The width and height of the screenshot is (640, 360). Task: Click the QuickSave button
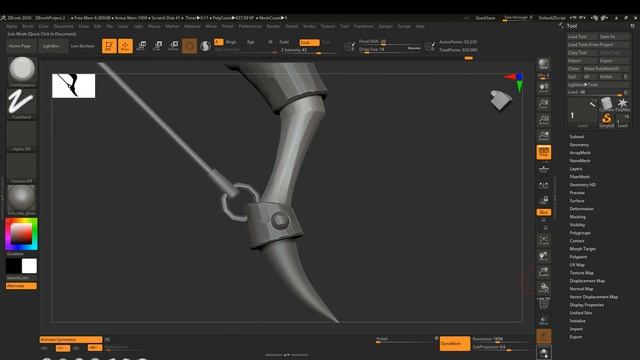(x=485, y=18)
